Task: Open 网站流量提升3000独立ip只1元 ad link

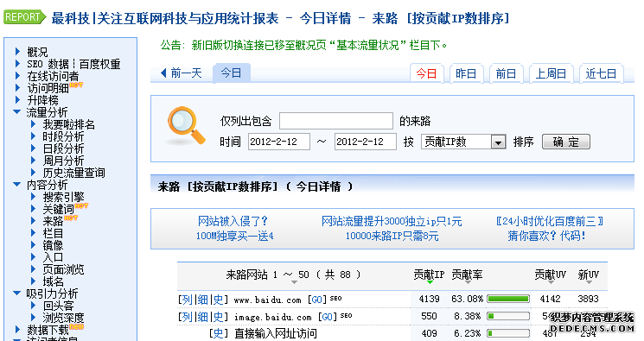Action: [x=392, y=221]
